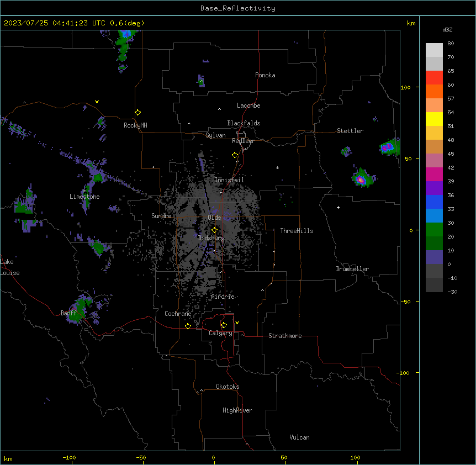
Task: Click the Okotoks label
Action: [228, 387]
